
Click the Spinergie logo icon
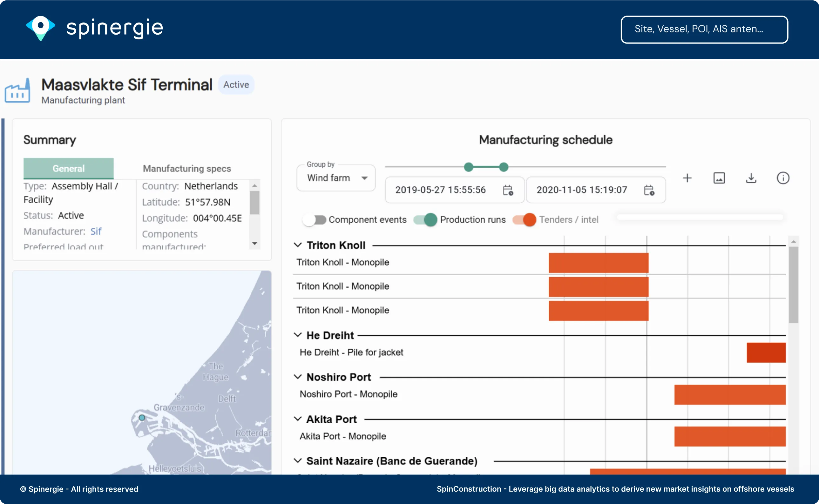(x=40, y=28)
